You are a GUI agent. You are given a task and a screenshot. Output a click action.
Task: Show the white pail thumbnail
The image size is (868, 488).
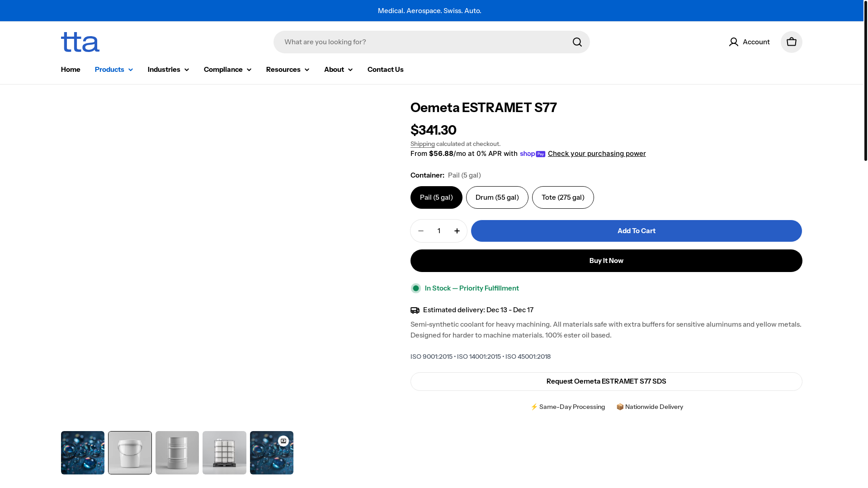point(130,453)
